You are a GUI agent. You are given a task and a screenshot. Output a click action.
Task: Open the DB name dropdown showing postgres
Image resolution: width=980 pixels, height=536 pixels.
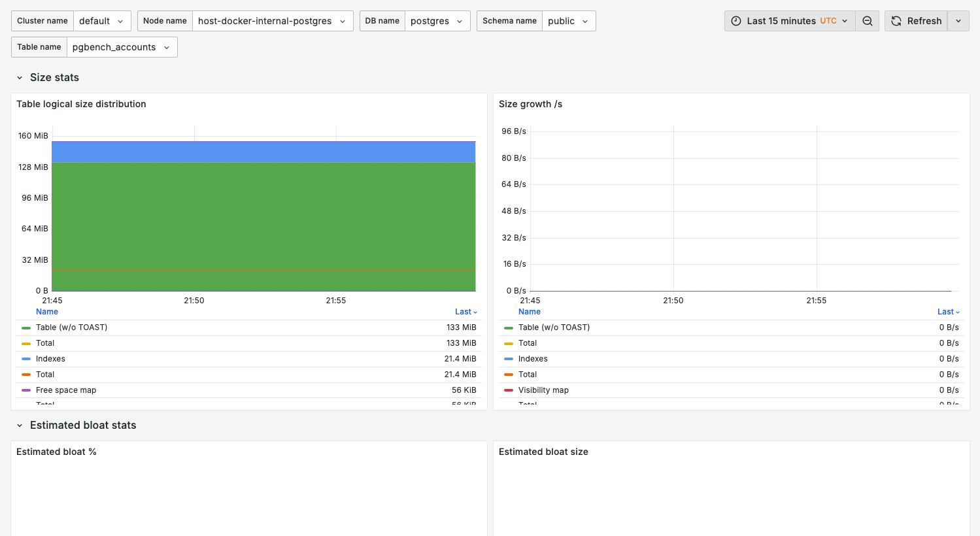click(x=437, y=20)
